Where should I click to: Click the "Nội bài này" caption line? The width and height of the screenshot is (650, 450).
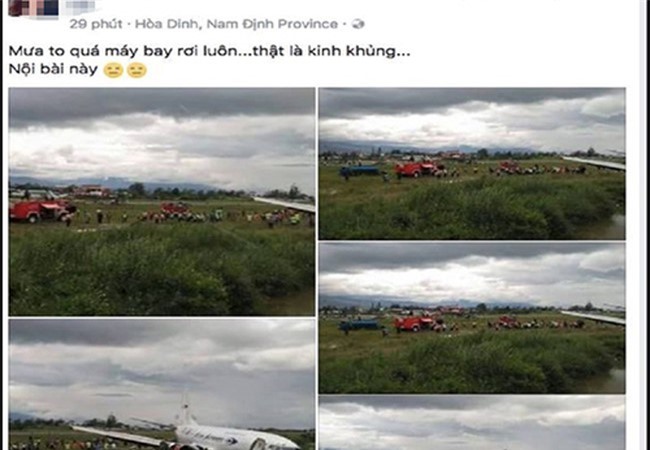pos(53,70)
